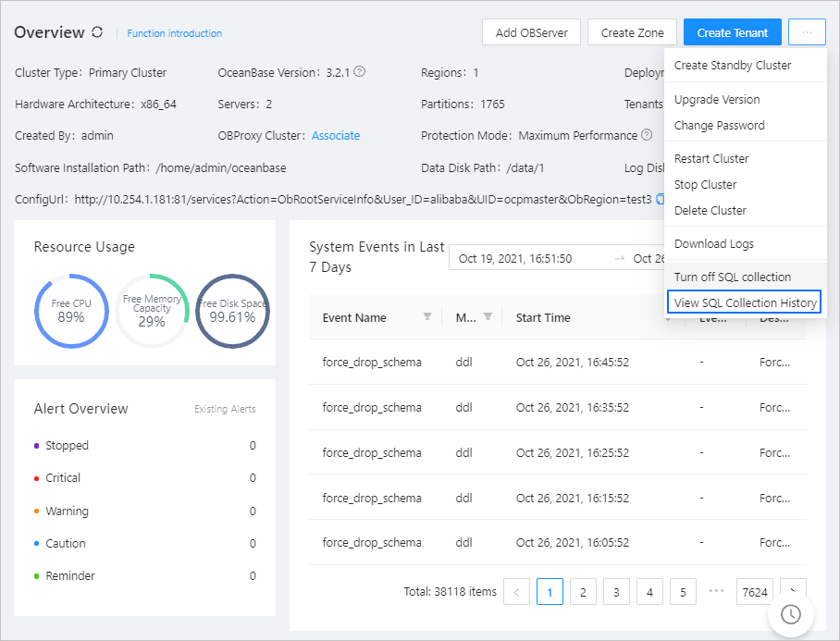Click the help icon next to OceanBase Version
The height and width of the screenshot is (641, 840).
pyautogui.click(x=360, y=71)
